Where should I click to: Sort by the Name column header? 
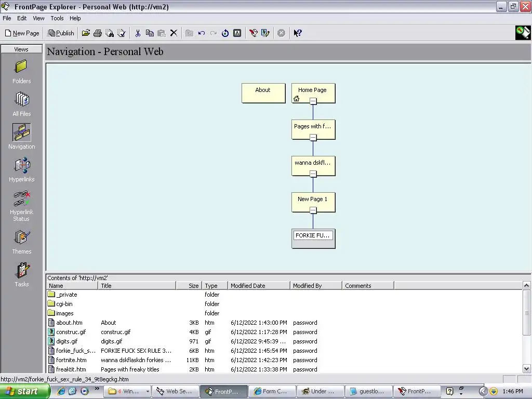(x=72, y=286)
